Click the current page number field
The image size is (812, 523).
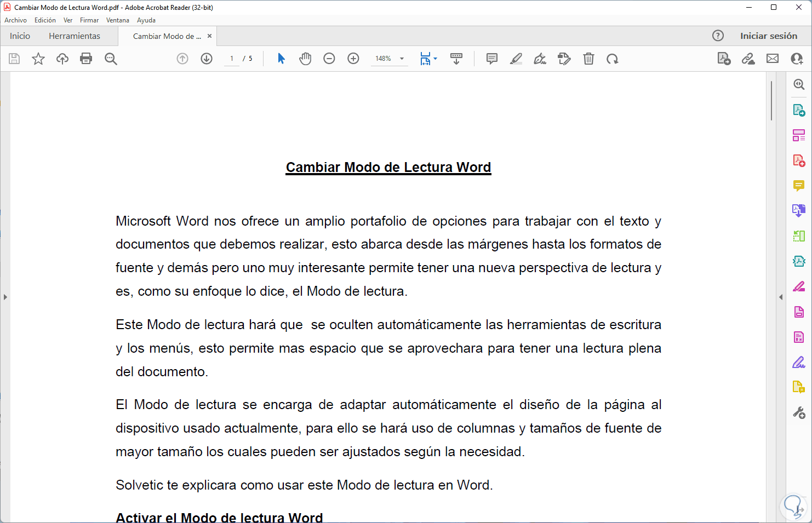(x=232, y=59)
